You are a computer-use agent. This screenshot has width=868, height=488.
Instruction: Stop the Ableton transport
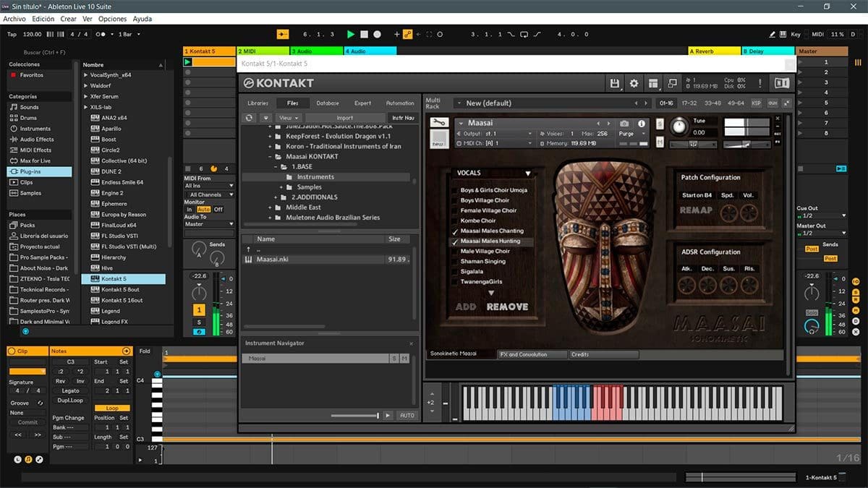click(365, 34)
